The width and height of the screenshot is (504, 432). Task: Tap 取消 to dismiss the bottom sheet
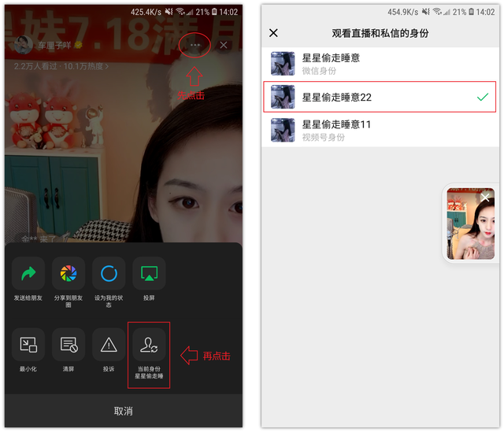pos(124,411)
